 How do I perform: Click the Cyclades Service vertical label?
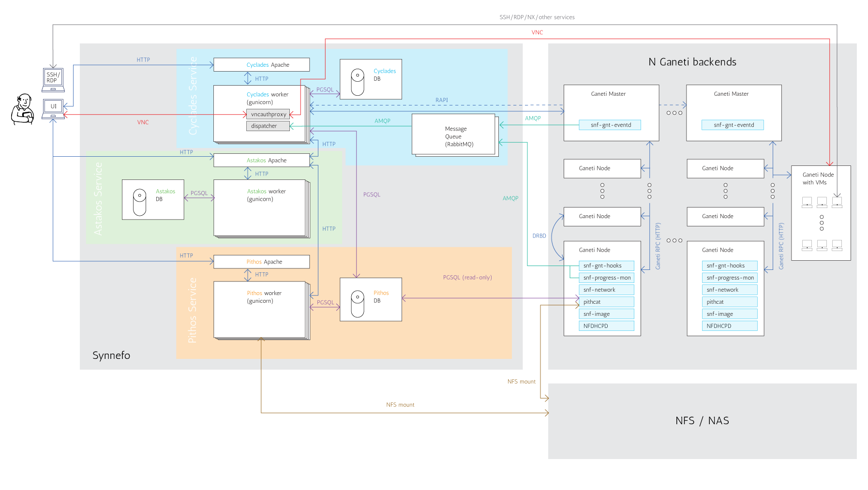193,96
